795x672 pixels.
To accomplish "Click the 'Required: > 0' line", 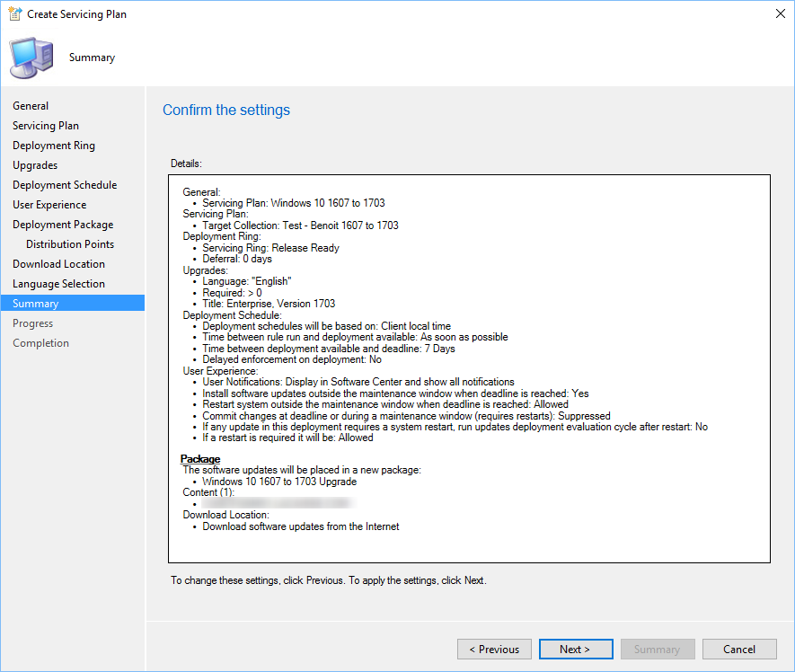I will 233,293.
